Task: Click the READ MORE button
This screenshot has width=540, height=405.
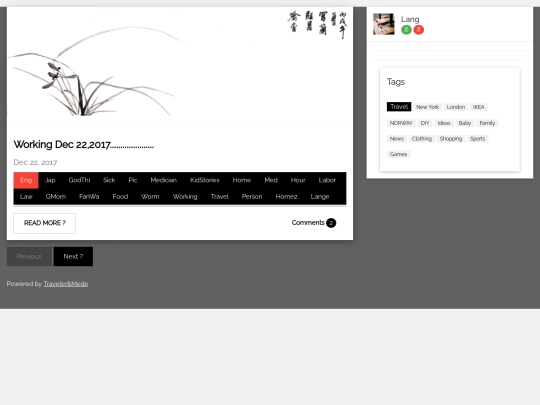Action: coord(44,223)
